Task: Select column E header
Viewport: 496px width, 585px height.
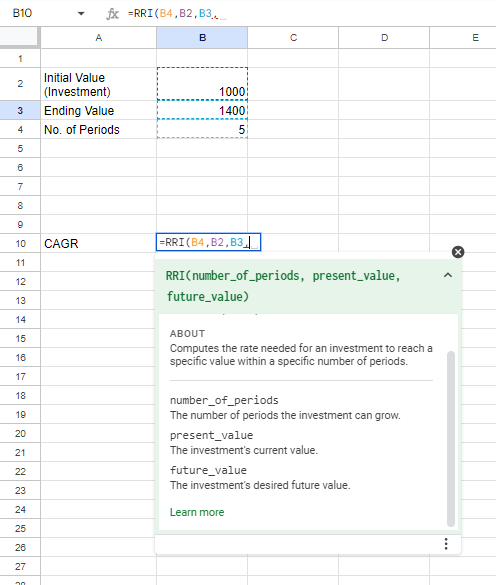Action: coord(463,38)
